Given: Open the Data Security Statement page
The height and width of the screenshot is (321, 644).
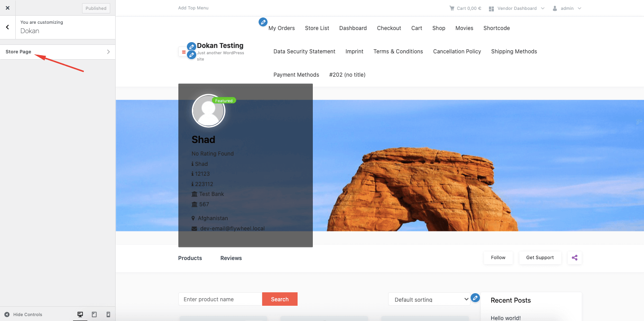Looking at the screenshot, I should pos(304,52).
